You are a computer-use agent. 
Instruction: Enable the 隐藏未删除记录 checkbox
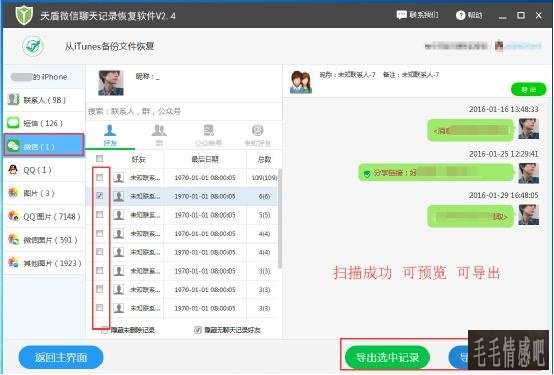tap(105, 330)
